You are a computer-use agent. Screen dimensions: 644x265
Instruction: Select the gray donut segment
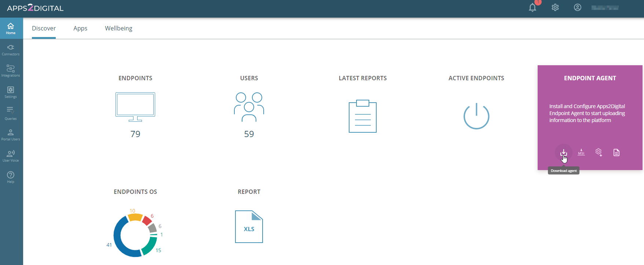[x=153, y=228]
